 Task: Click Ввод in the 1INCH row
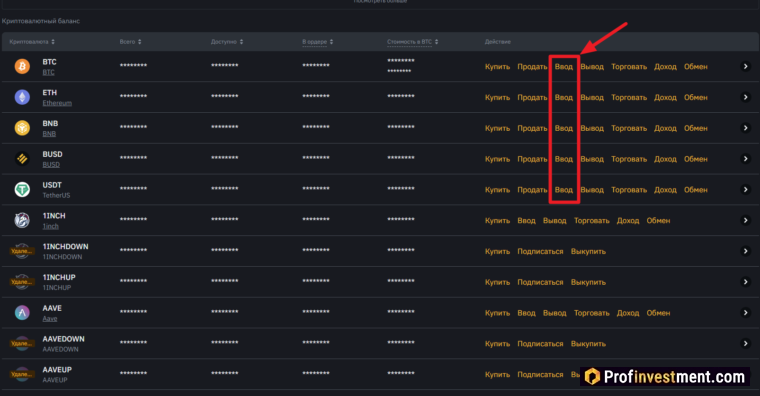pyautogui.click(x=526, y=221)
